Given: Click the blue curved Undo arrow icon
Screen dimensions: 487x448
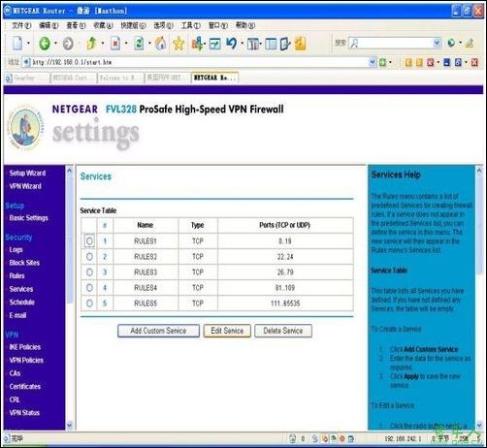Looking at the screenshot, I should 232,43.
